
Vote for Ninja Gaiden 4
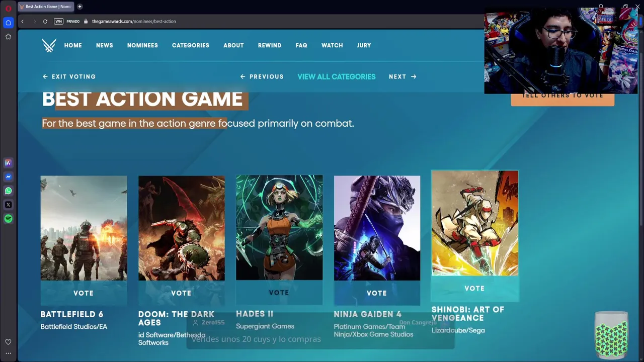coord(377,293)
